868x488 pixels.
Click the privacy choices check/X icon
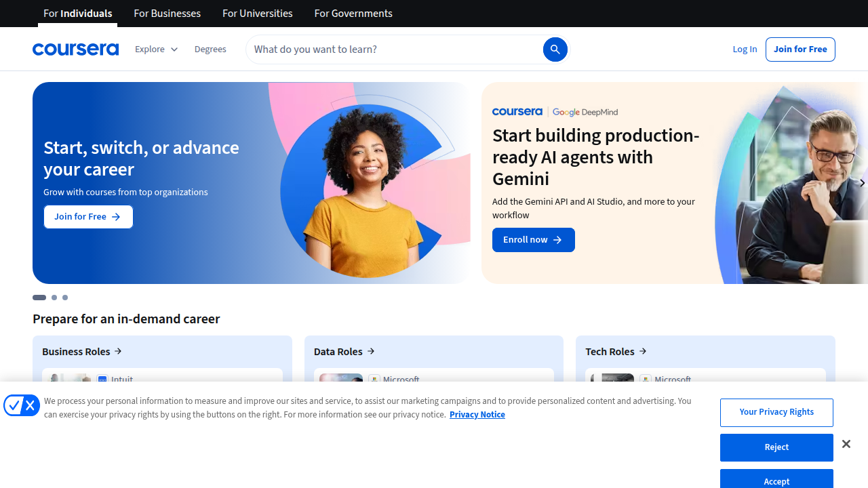pyautogui.click(x=22, y=405)
